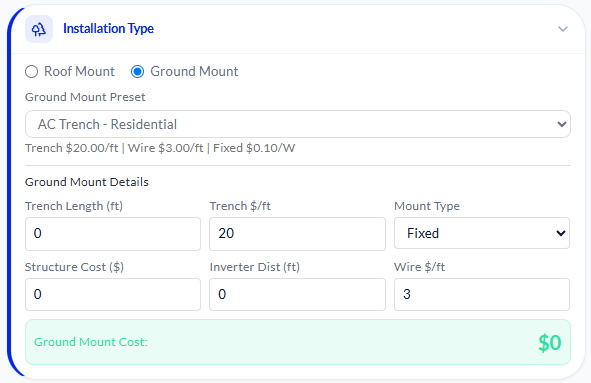The height and width of the screenshot is (383, 591).
Task: Click the preset rates text starting with Trench $20.00/ft
Action: tap(160, 148)
